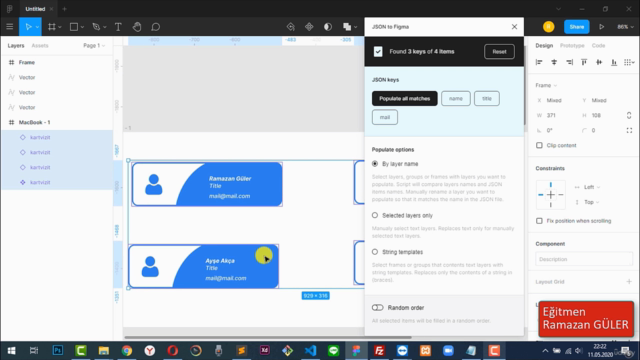The width and height of the screenshot is (640, 360).
Task: Click the Reset instance toolbar icon
Action: click(291, 27)
